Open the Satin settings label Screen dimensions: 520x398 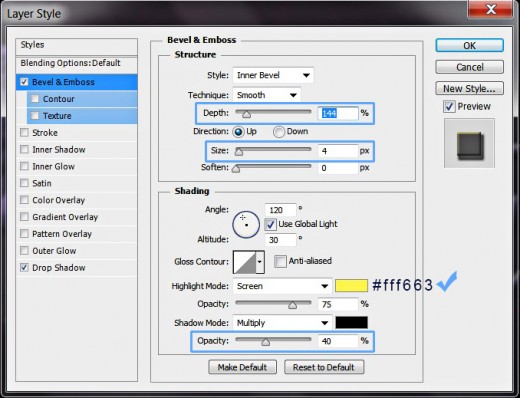[42, 183]
